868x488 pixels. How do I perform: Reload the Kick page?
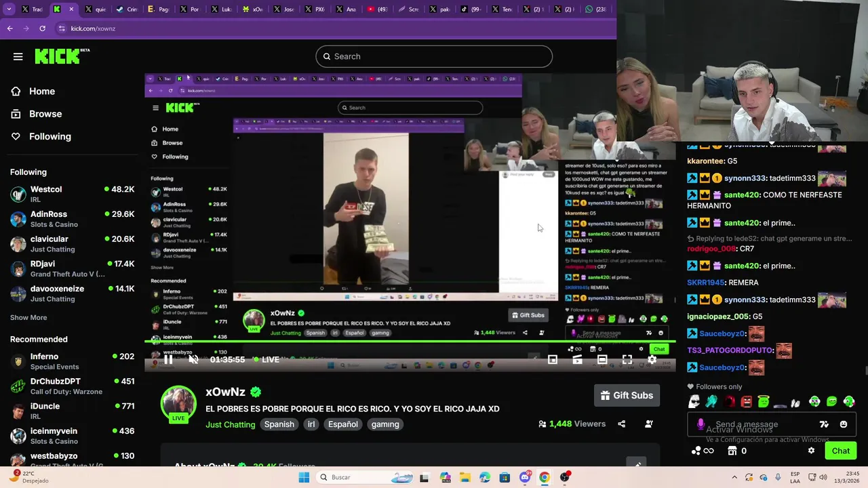pyautogui.click(x=42, y=28)
